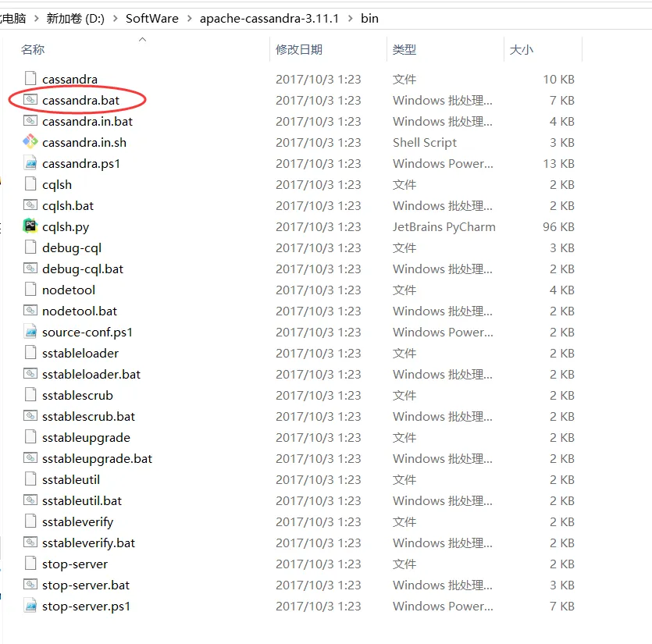
Task: Click the sstableutil.bat batch icon
Action: (30, 500)
